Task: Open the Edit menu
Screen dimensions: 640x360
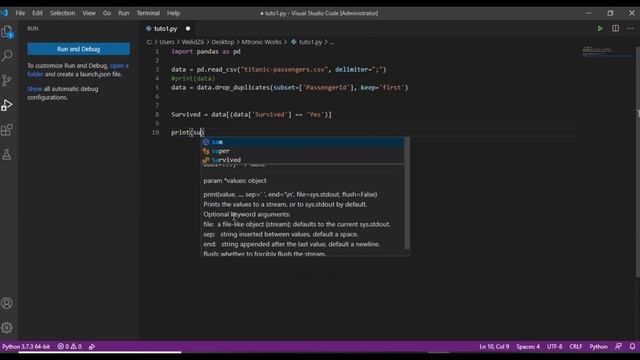Action: (x=37, y=13)
